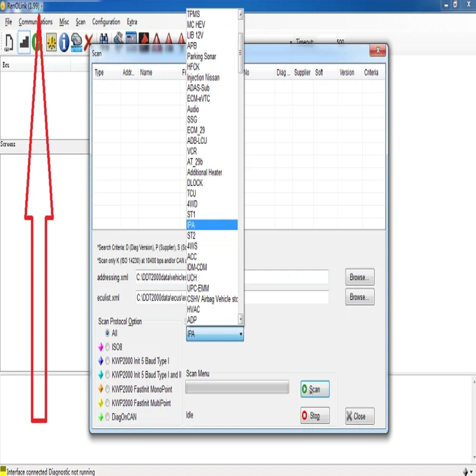Click the car diagnostic icon in toolbar
This screenshot has height=476, width=476.
76,42
